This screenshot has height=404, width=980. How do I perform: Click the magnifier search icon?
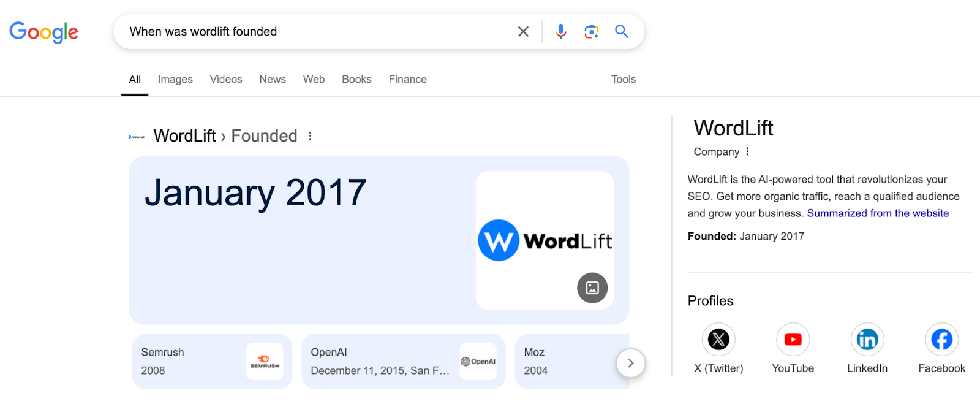coord(621,31)
